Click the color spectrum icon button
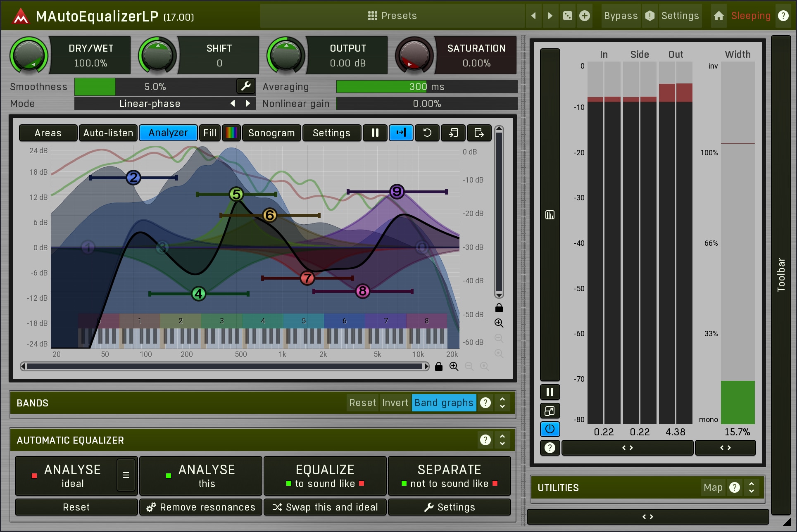Viewport: 797px width, 532px height. point(231,133)
